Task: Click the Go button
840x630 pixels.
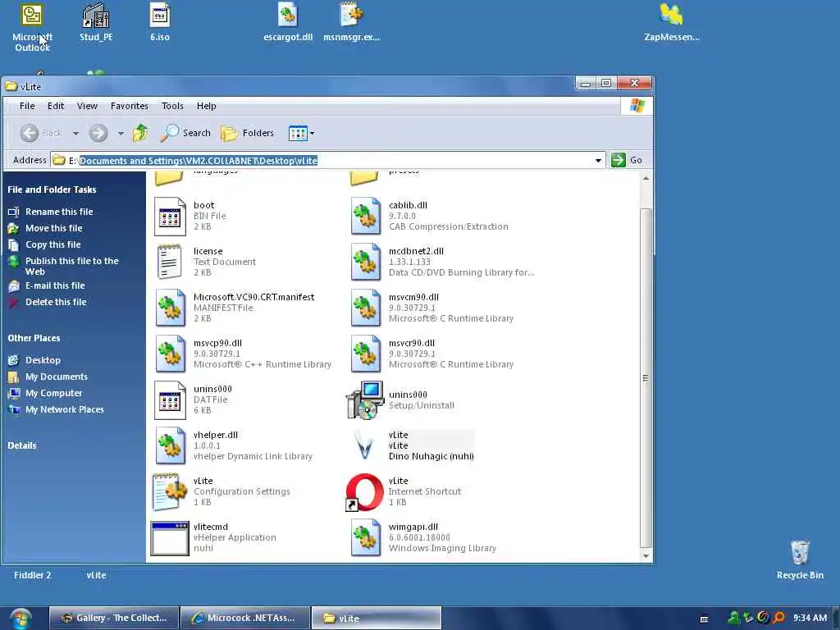Action: (626, 160)
